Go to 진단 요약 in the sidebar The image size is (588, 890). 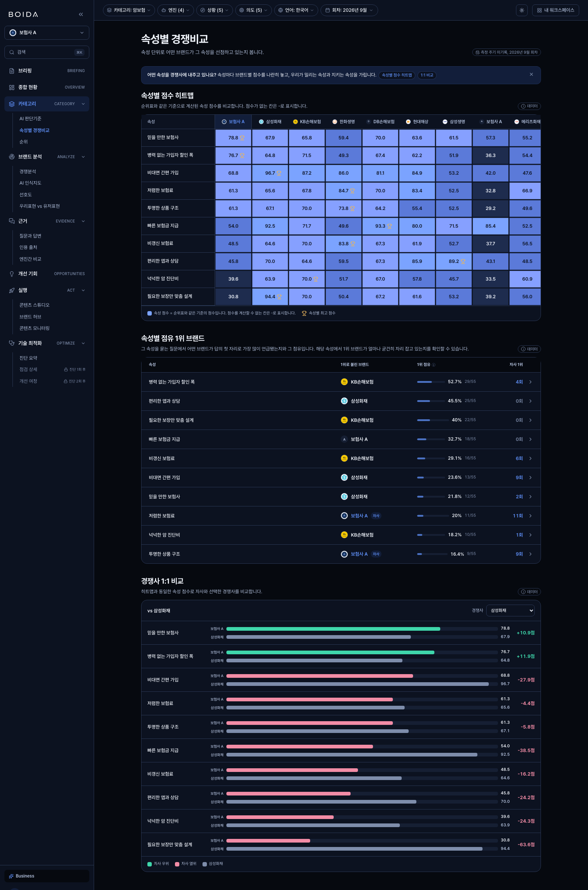[29, 358]
